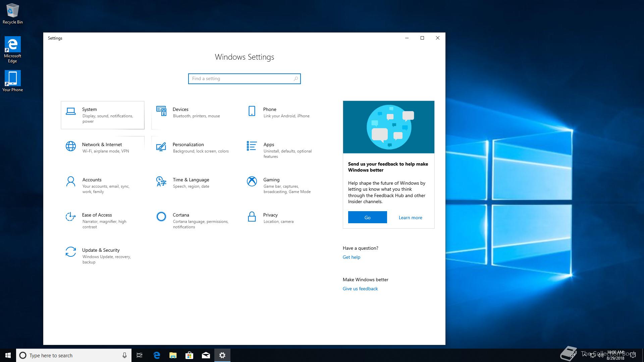The width and height of the screenshot is (644, 362).
Task: Open File Explorer from the taskbar
Action: click(173, 355)
